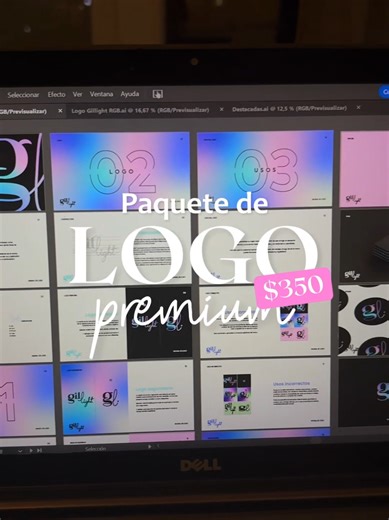This screenshot has height=520, width=389.
Task: Open the Ayuda menu
Action: click(x=130, y=94)
